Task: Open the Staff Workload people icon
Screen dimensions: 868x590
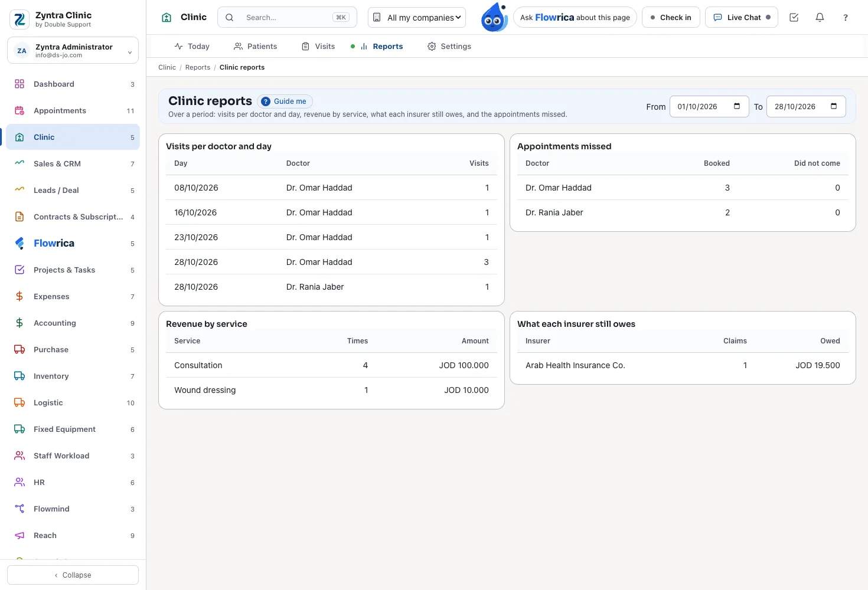Action: [x=19, y=456]
